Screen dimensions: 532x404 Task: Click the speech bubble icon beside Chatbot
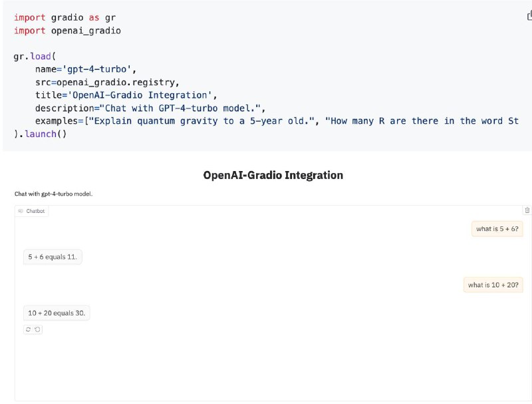(21, 211)
